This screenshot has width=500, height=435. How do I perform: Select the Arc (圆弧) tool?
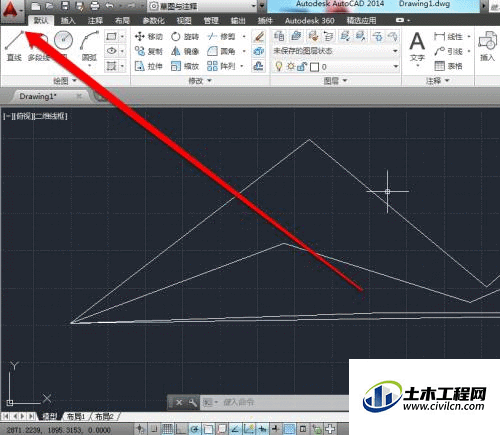click(89, 46)
